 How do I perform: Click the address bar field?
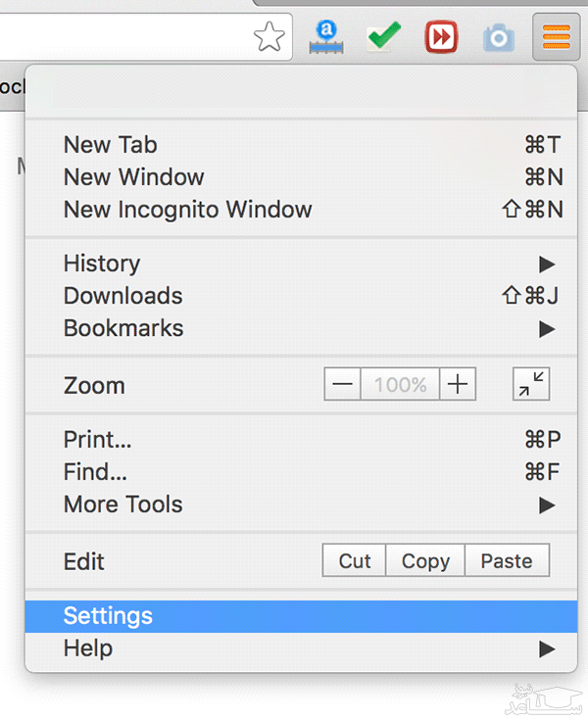tap(118, 38)
